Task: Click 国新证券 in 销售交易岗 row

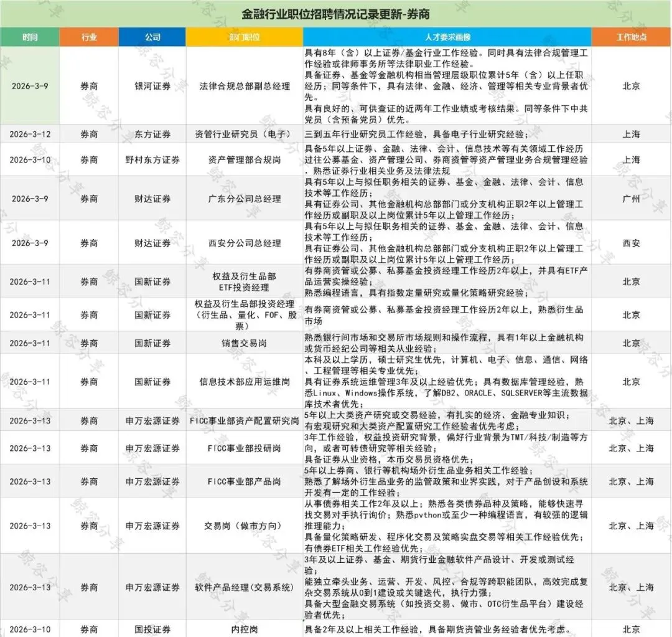Action: tap(152, 343)
